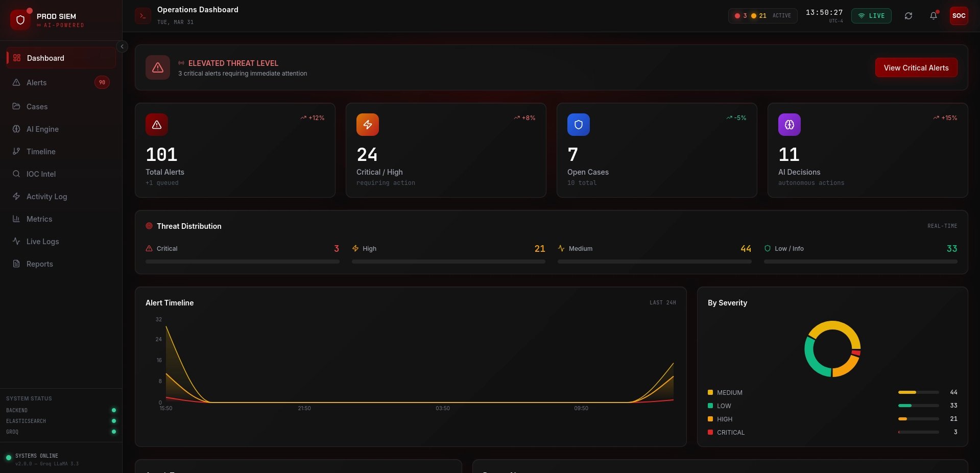Open the AI Decisions card value 11
This screenshot has width=980, height=473.
click(x=789, y=154)
